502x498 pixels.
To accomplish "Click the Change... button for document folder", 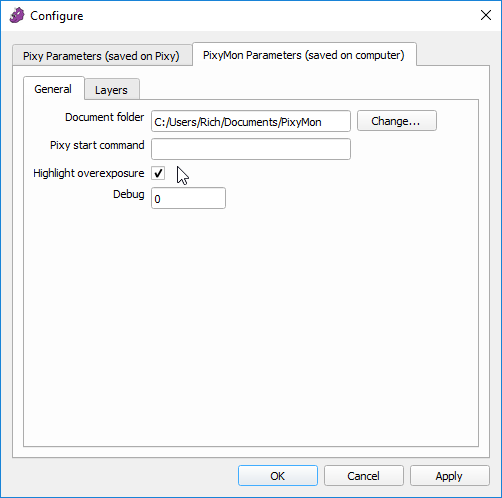I will [x=397, y=121].
